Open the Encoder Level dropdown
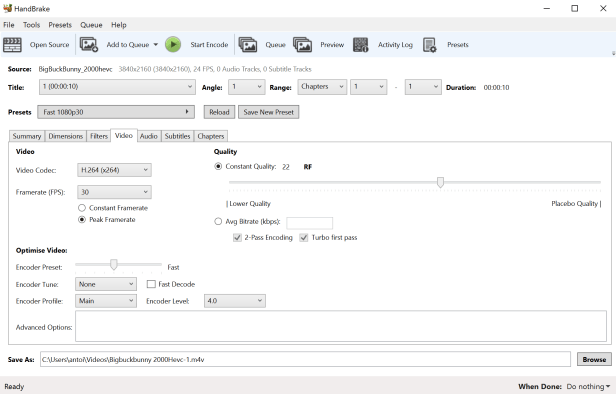The width and height of the screenshot is (616, 394). tap(235, 301)
